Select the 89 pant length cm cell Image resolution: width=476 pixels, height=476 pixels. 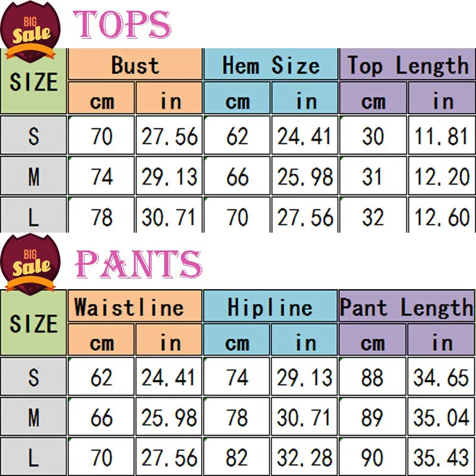point(372,416)
